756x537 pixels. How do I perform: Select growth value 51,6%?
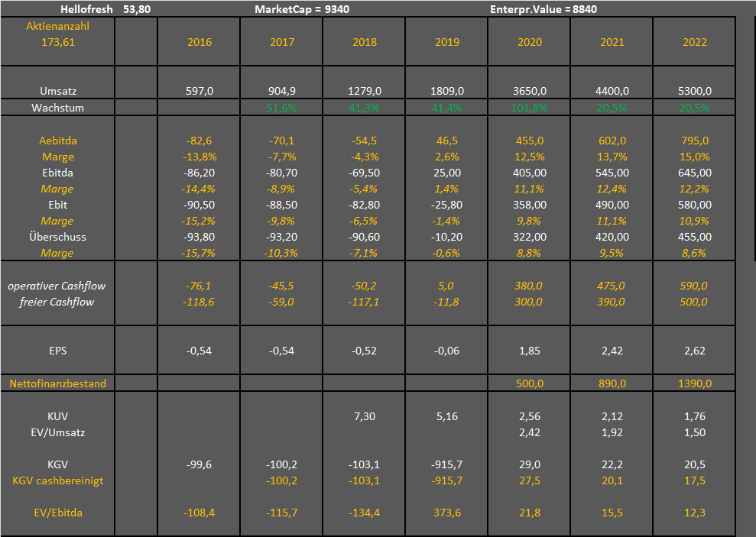click(281, 108)
